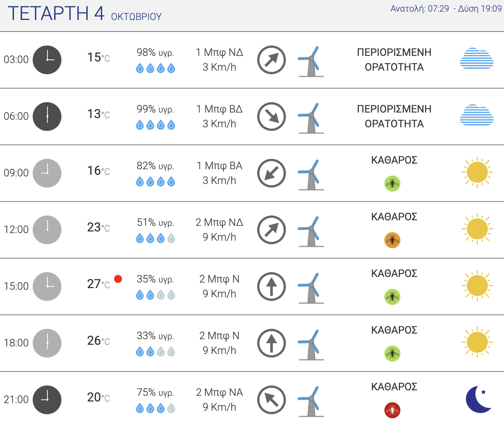Viewport: 504px width, 423px height.
Task: Click the fog cloud icon at 06:00
Action: (477, 115)
